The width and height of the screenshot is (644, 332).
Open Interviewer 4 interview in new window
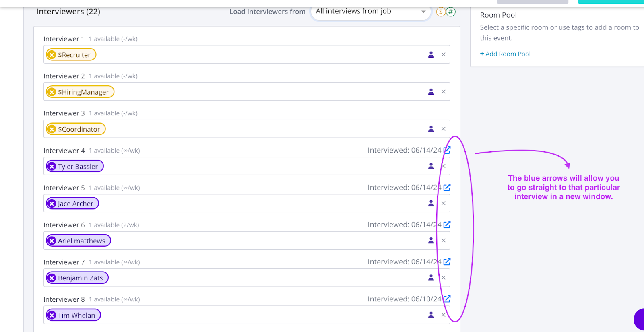click(447, 150)
